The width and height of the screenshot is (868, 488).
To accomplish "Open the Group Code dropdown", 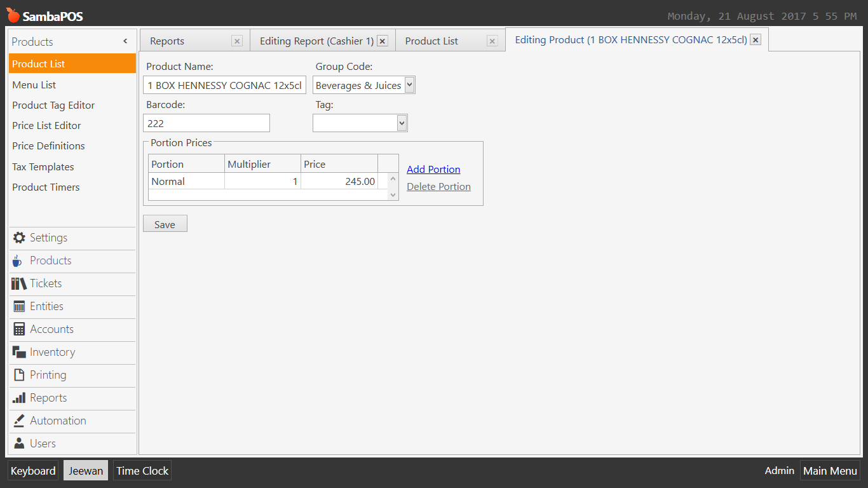I will (409, 85).
